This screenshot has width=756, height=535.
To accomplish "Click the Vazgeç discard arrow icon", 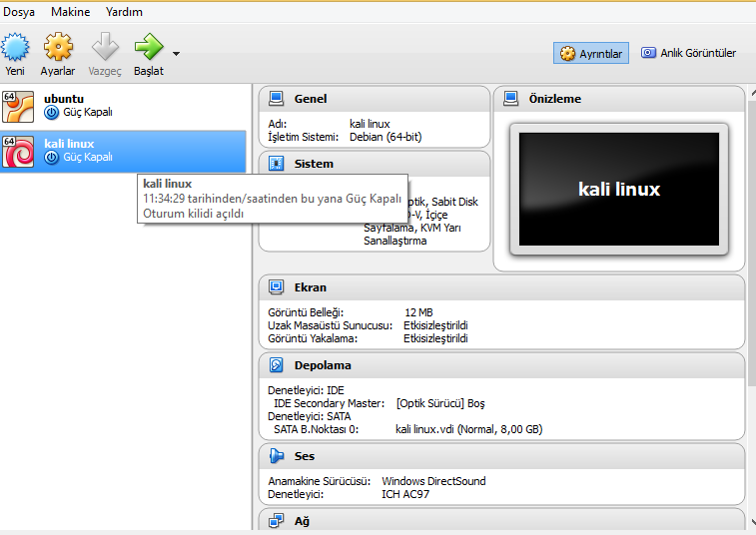I will coord(105,48).
